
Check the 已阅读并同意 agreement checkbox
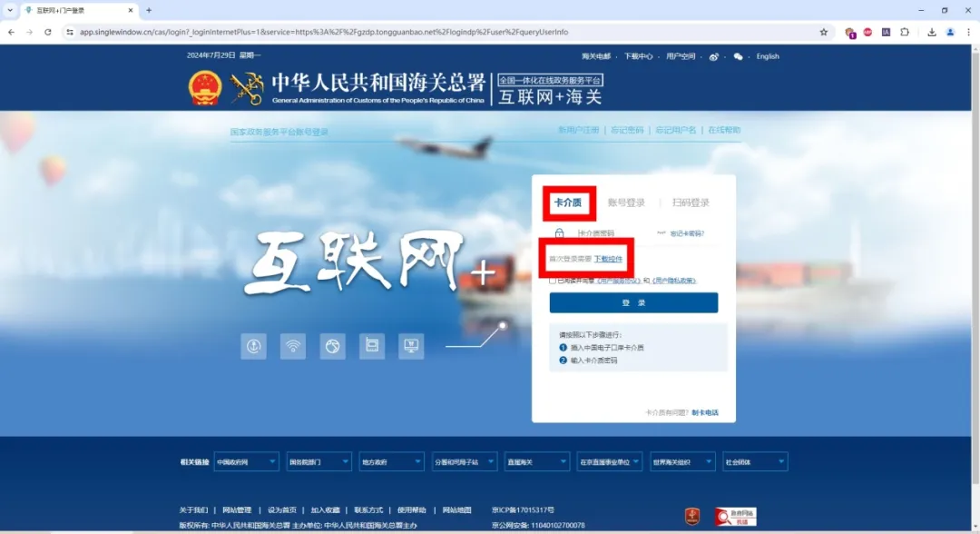tap(553, 281)
